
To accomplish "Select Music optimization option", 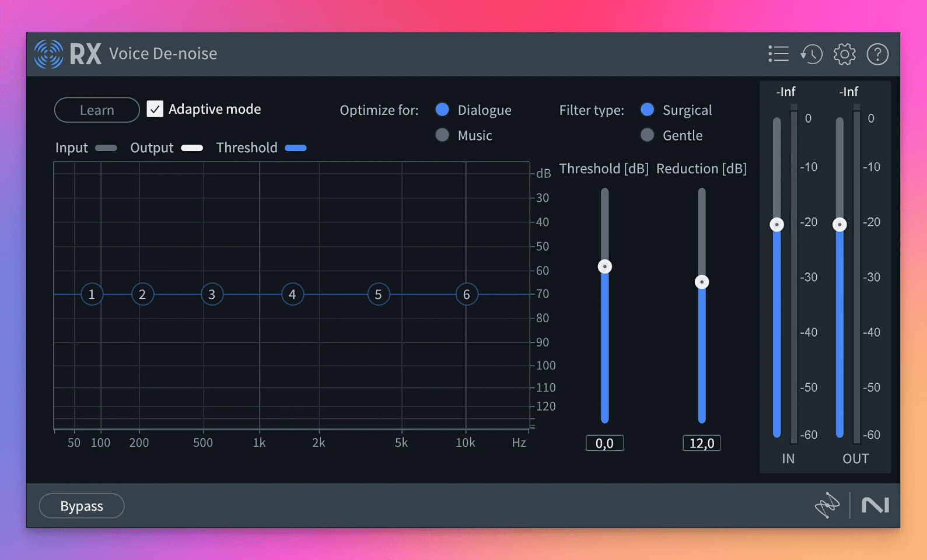I will coord(442,135).
